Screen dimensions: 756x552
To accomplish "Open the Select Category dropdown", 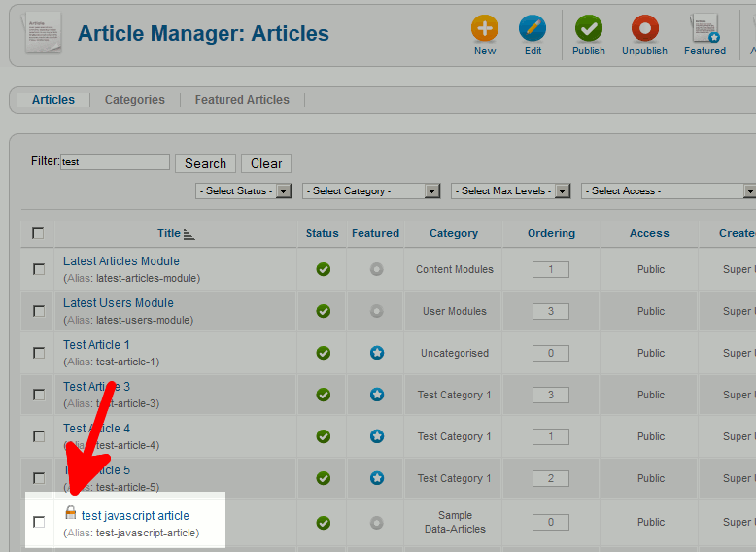I will 371,191.
